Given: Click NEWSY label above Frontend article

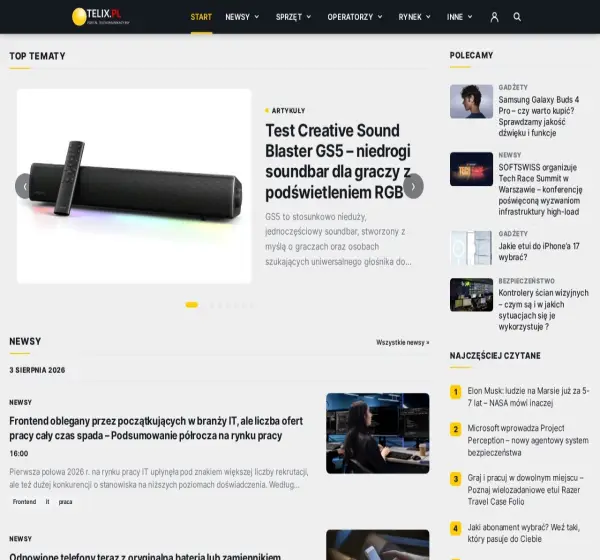Looking at the screenshot, I should point(21,402).
